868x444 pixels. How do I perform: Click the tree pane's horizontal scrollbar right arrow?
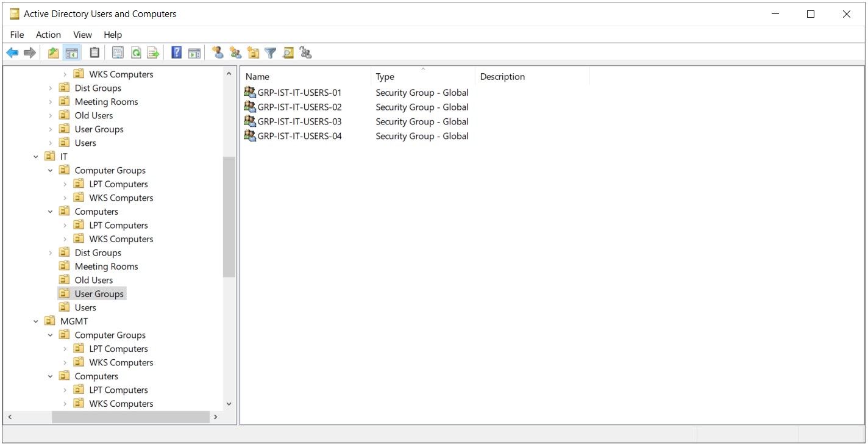[x=215, y=417]
